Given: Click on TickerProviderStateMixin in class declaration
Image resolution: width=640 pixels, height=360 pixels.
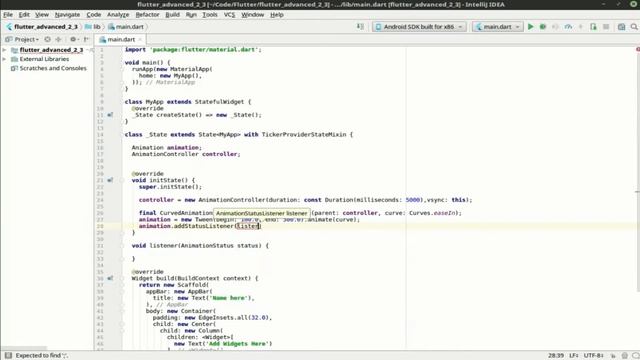Looking at the screenshot, I should pyautogui.click(x=304, y=134).
